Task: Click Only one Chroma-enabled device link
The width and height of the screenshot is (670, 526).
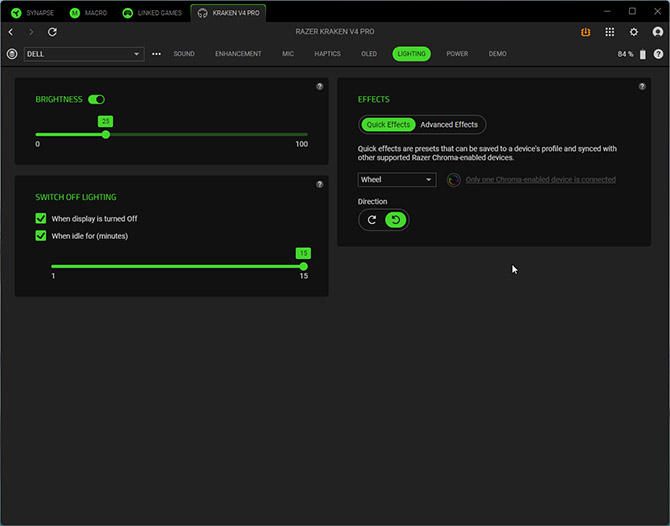Action: point(541,179)
